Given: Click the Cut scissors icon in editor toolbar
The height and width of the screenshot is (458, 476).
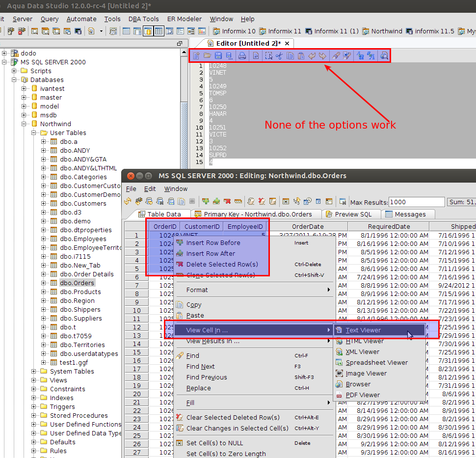Looking at the screenshot, I should (279, 55).
